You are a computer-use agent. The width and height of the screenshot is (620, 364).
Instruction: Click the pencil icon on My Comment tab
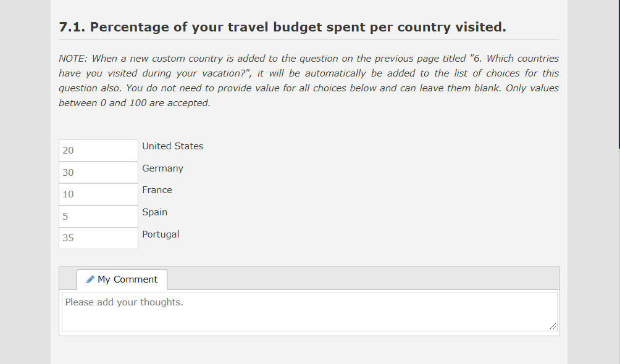click(x=90, y=279)
